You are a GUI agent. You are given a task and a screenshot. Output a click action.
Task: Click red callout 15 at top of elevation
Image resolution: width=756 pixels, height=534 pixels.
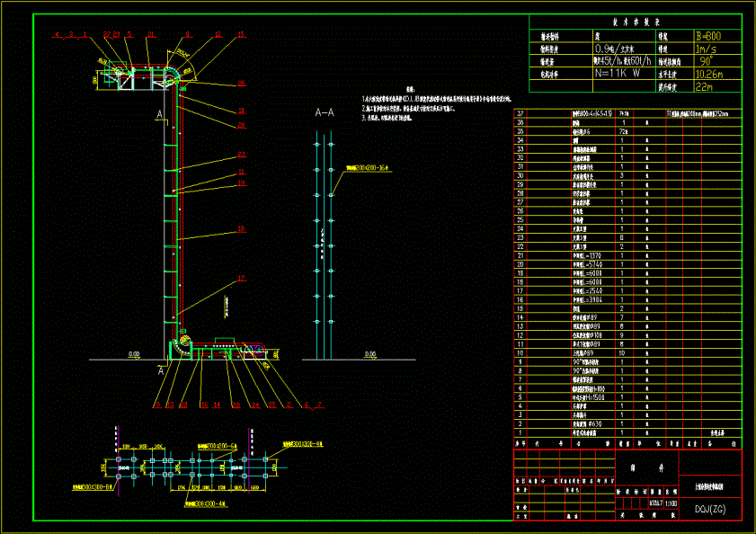(241, 35)
